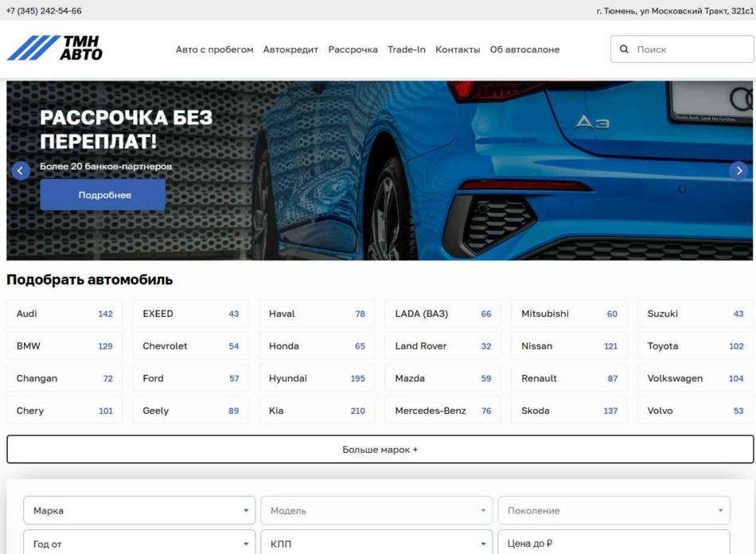The width and height of the screenshot is (756, 554).
Task: Open Авто с пробегом menu item
Action: (215, 49)
